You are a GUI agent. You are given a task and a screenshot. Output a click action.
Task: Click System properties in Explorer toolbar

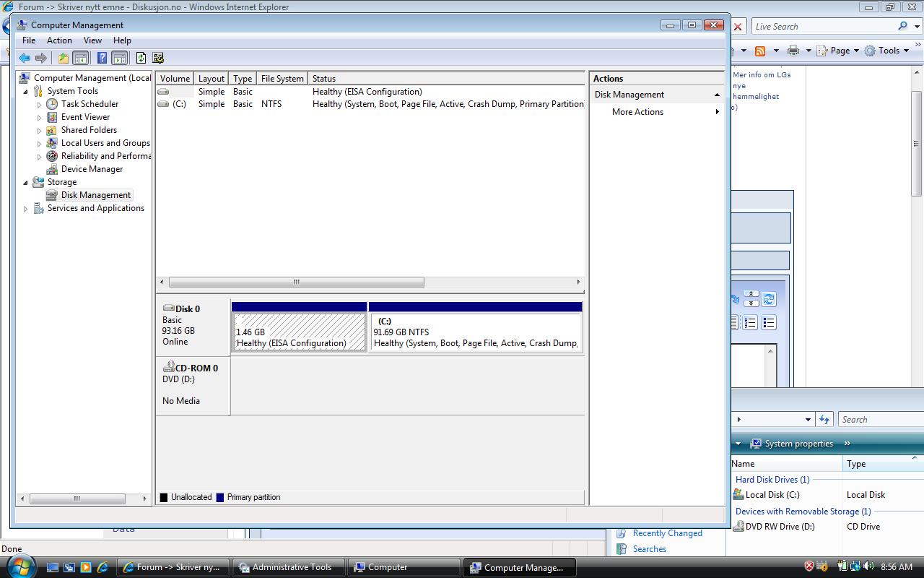pyautogui.click(x=792, y=444)
